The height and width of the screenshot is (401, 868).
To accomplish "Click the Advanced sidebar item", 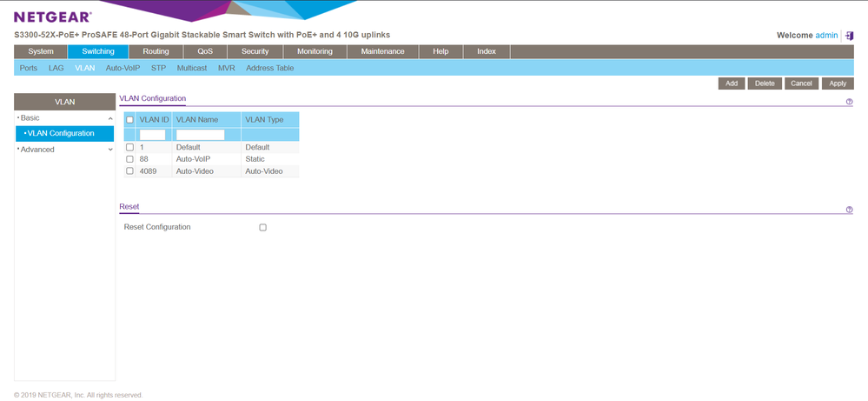I will pos(37,150).
